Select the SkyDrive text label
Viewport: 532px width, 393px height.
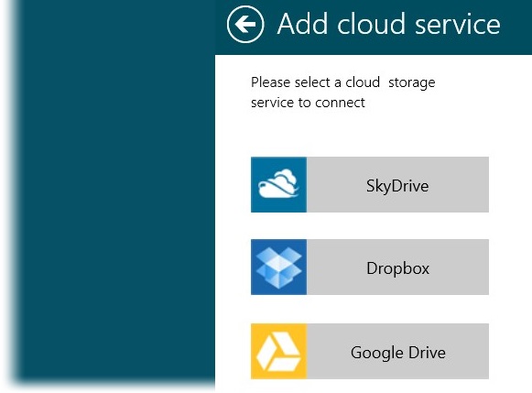tap(397, 186)
